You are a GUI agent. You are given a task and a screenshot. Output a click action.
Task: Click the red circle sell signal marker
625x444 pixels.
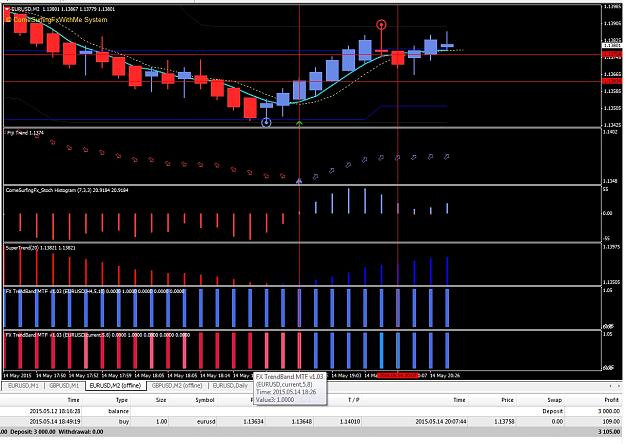(x=381, y=25)
